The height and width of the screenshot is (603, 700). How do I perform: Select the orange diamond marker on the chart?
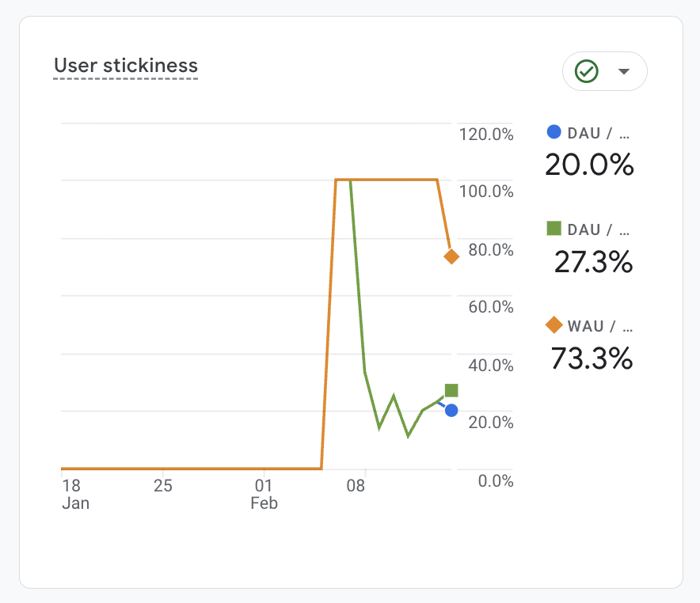(x=451, y=256)
